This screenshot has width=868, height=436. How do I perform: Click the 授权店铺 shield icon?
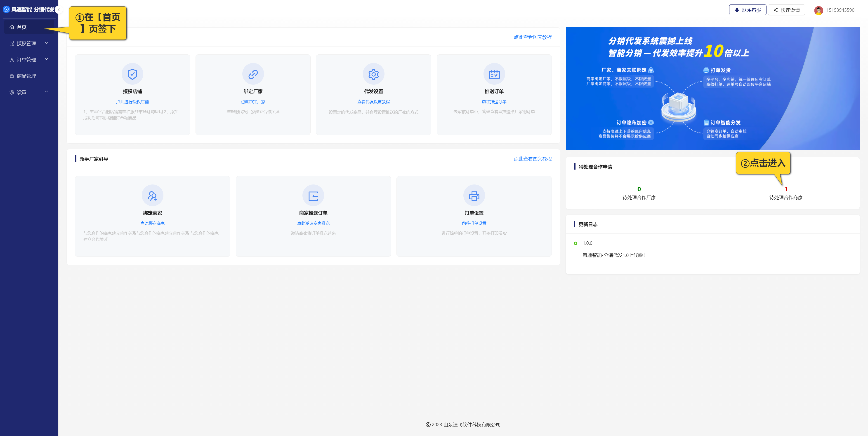[132, 74]
